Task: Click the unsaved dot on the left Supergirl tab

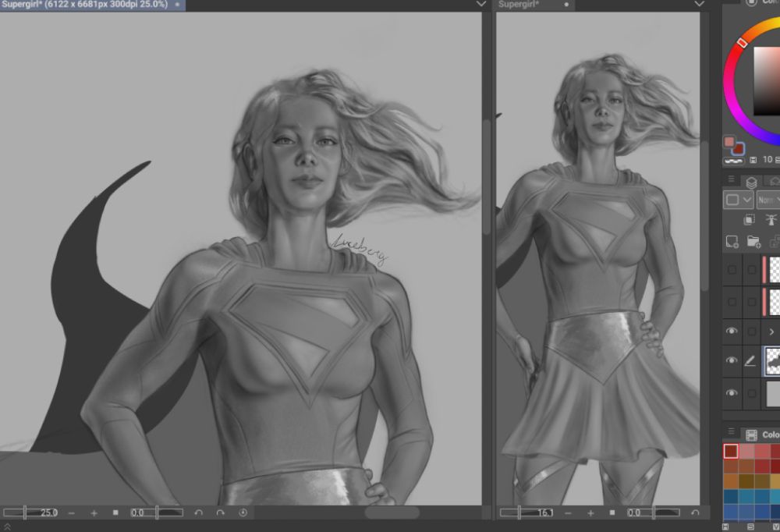Action: tap(177, 5)
